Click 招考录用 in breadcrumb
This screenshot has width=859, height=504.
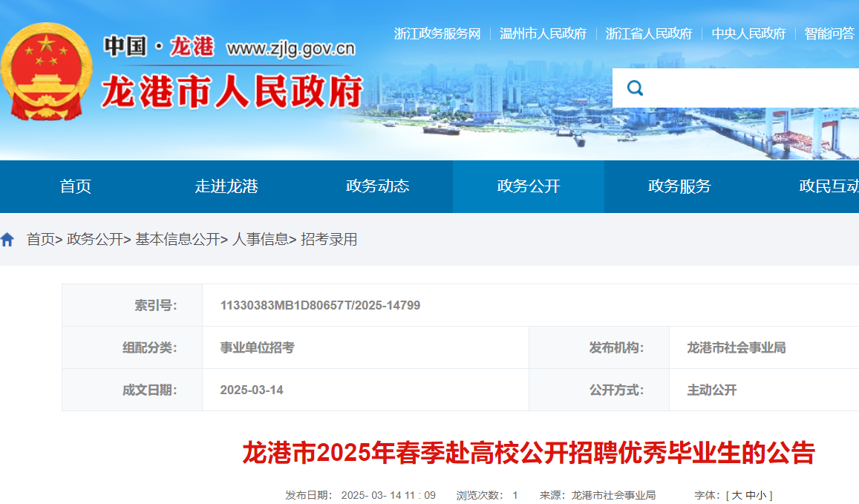tap(329, 240)
